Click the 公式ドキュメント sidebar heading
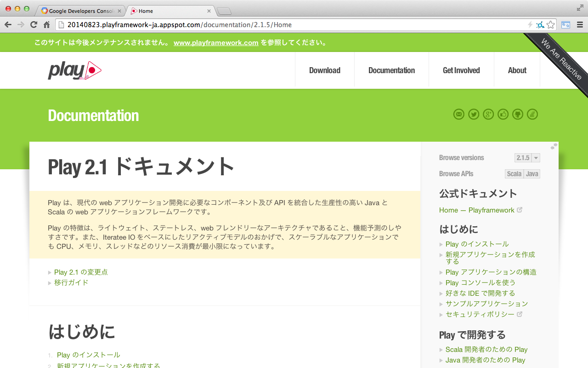 (478, 194)
